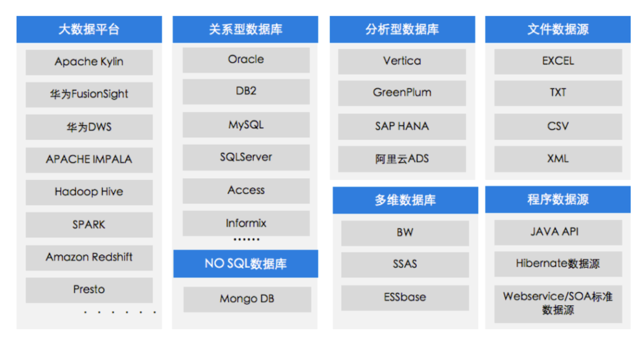Viewport: 644px width, 344px height.
Task: Select the 华为FusionSight item
Action: (x=89, y=94)
